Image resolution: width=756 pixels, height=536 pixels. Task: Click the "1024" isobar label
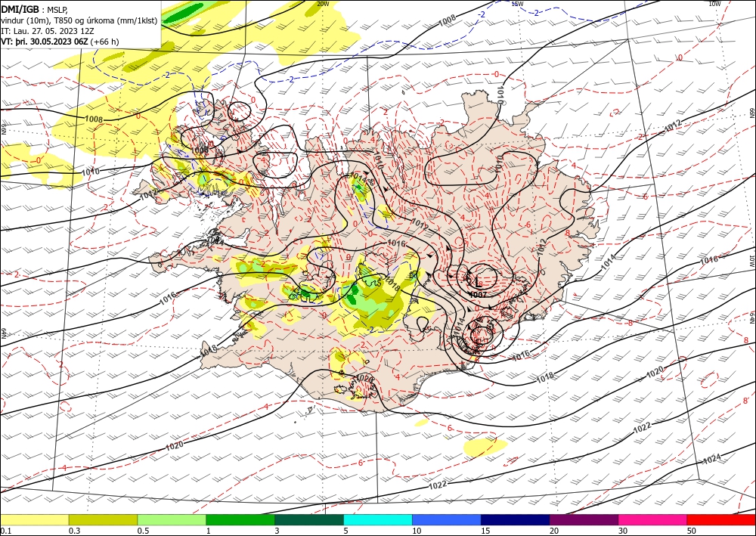click(712, 458)
